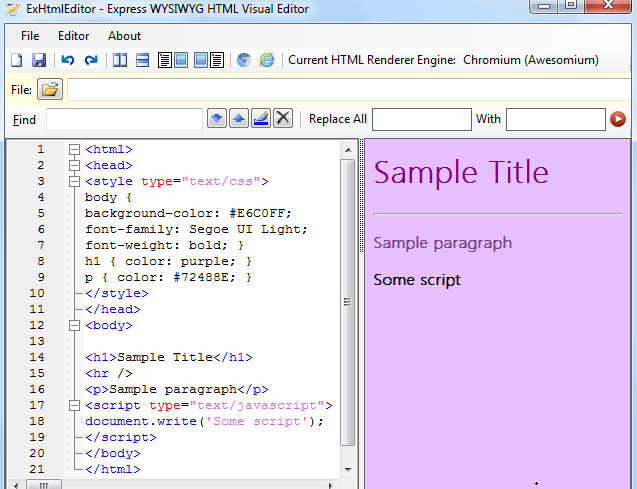
Task: Click into the Find text field
Action: (124, 120)
